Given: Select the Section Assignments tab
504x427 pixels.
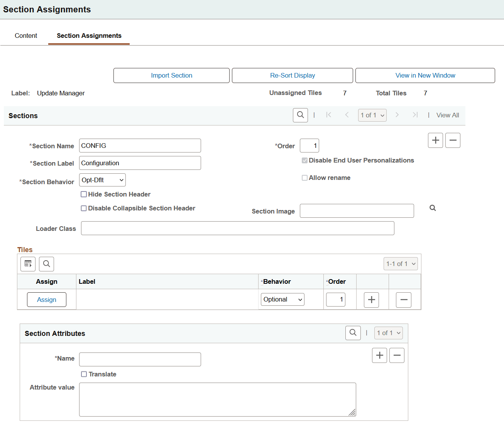Looking at the screenshot, I should point(89,36).
